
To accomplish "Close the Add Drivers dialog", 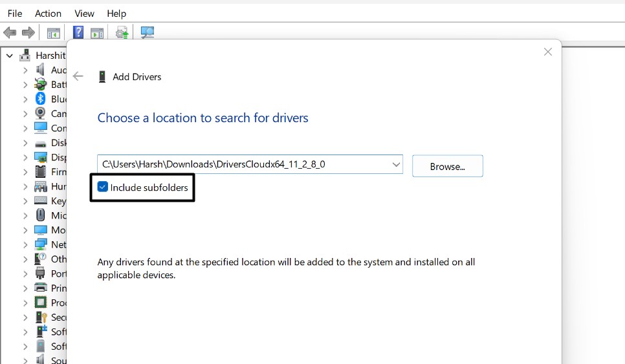I will 547,52.
